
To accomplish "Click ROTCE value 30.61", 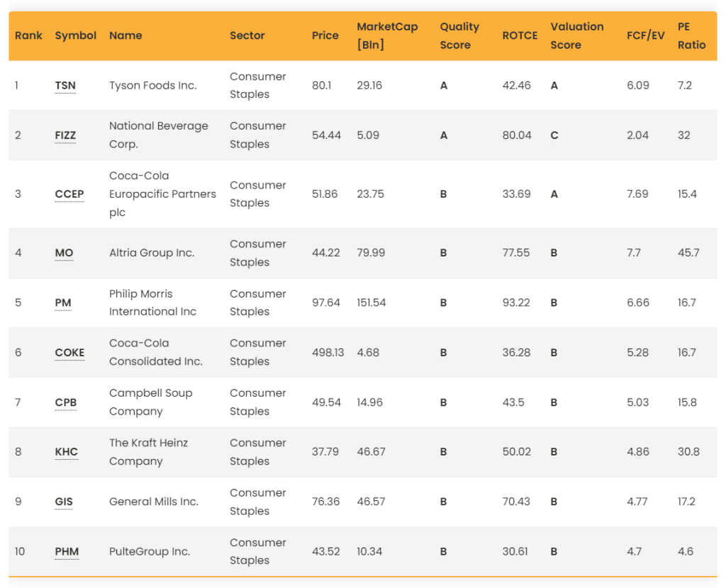I will pos(515,551).
